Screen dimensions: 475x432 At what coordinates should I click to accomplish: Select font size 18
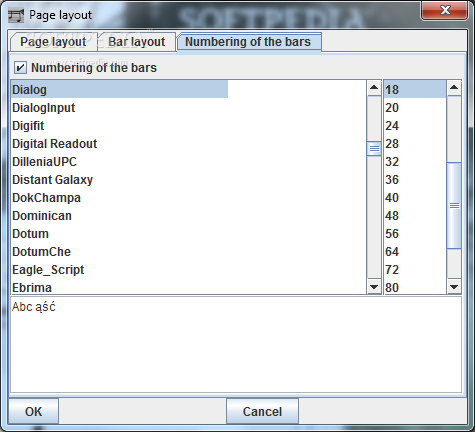[x=415, y=89]
